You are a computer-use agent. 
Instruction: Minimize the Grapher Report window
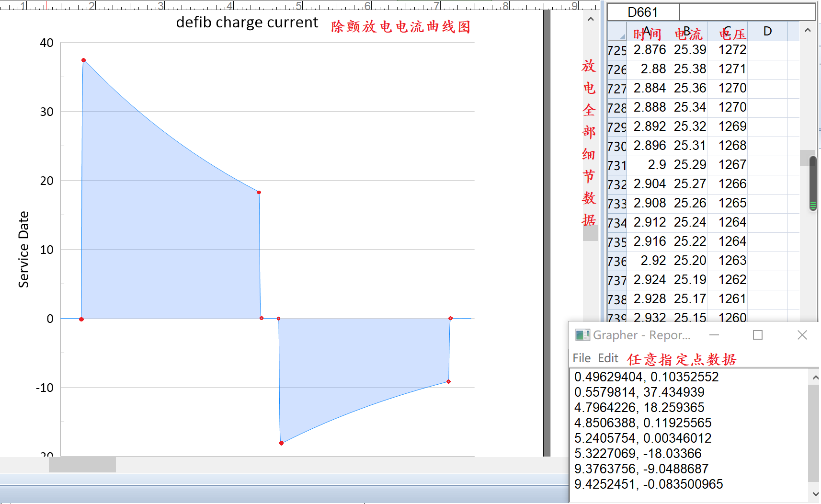point(714,335)
